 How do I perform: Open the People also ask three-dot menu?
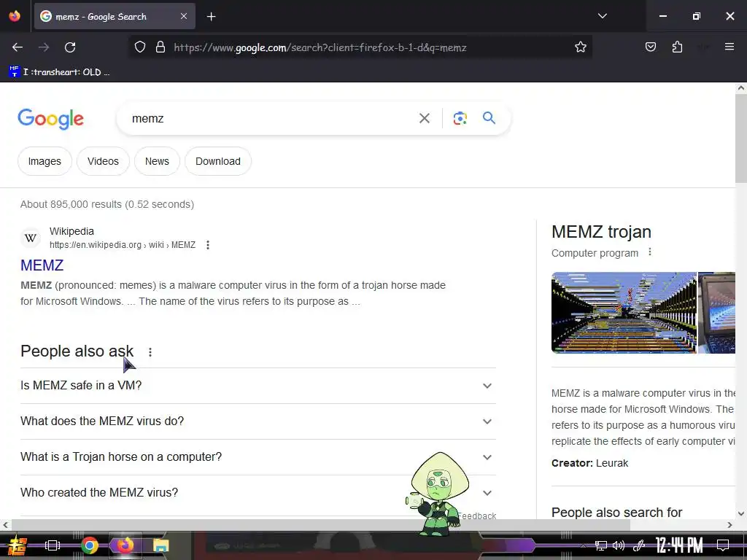coord(150,352)
